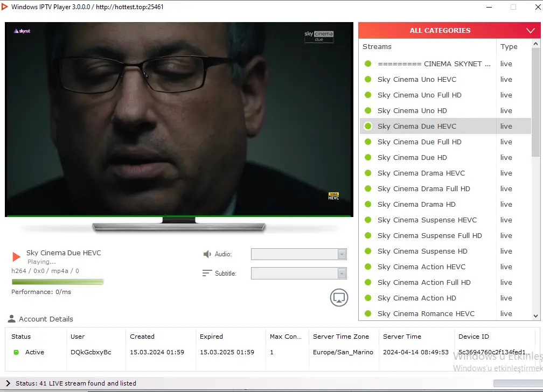The height and width of the screenshot is (392, 543).
Task: Click the speaker icon next to Audio
Action: point(207,254)
